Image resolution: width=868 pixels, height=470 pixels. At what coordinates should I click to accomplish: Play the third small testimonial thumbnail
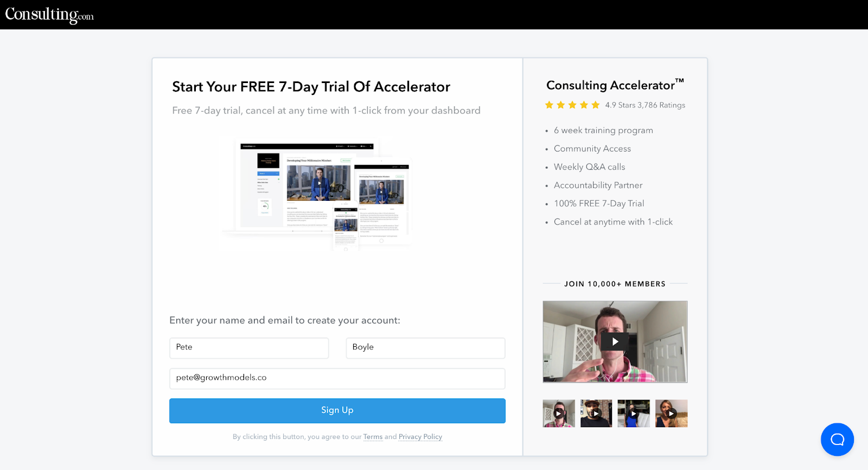click(634, 414)
